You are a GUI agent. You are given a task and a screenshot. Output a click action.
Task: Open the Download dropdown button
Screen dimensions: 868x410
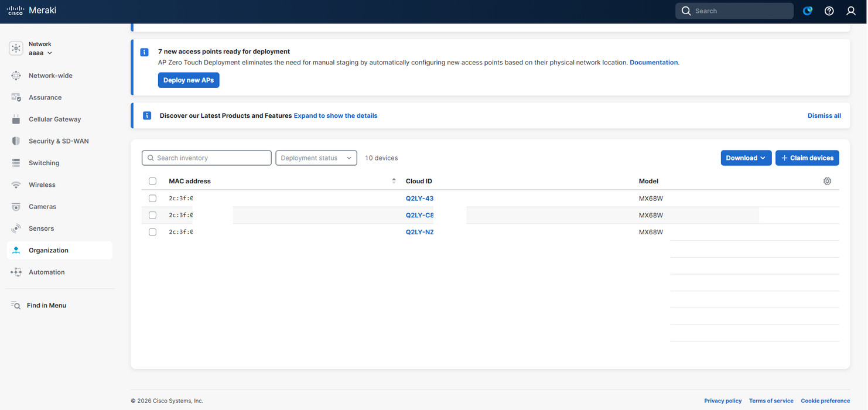[746, 158]
